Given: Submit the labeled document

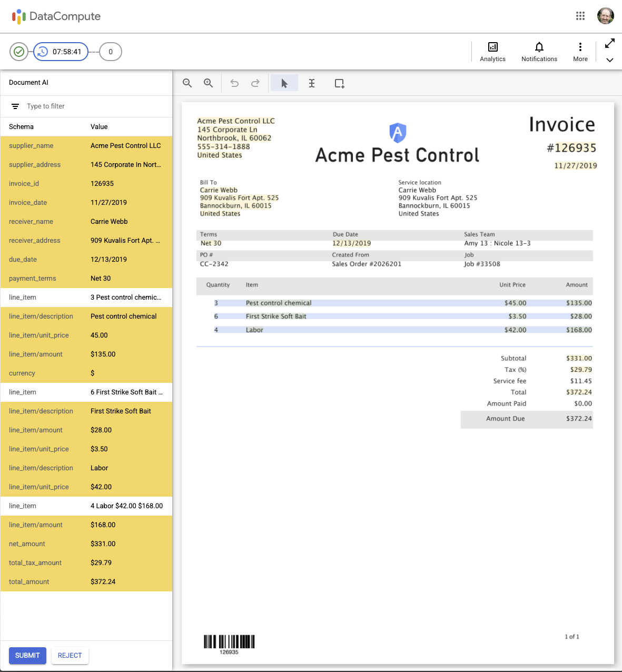Looking at the screenshot, I should pos(27,656).
